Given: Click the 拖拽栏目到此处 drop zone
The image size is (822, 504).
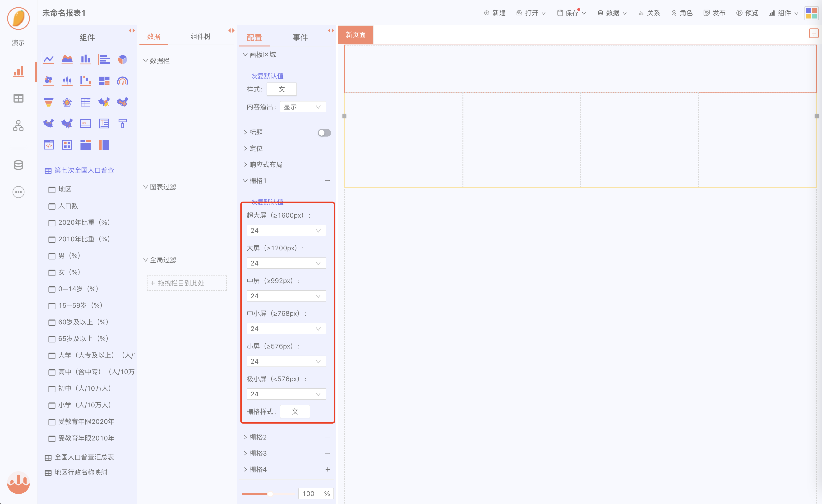Looking at the screenshot, I should (187, 283).
